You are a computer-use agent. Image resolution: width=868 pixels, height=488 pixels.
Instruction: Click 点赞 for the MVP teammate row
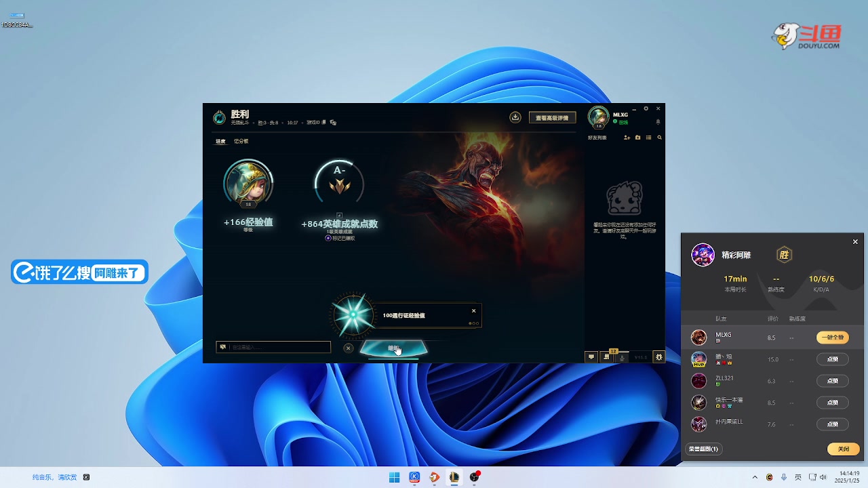[832, 359]
